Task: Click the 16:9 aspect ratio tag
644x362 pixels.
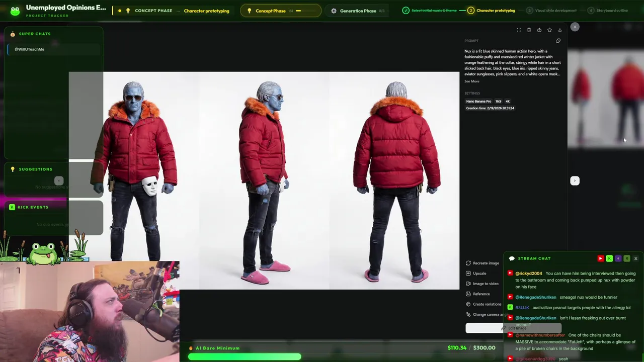Action: pos(498,102)
